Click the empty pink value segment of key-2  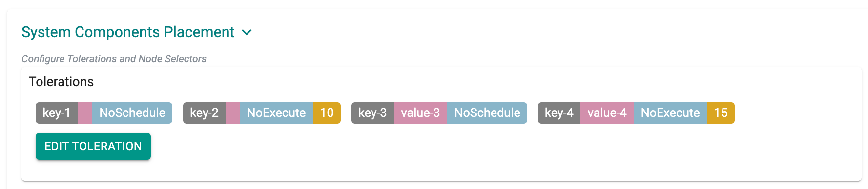232,113
